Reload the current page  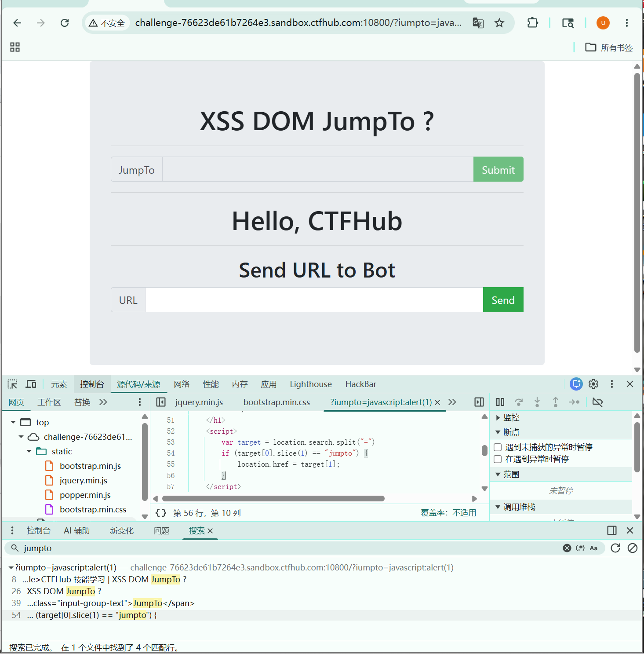pyautogui.click(x=65, y=23)
